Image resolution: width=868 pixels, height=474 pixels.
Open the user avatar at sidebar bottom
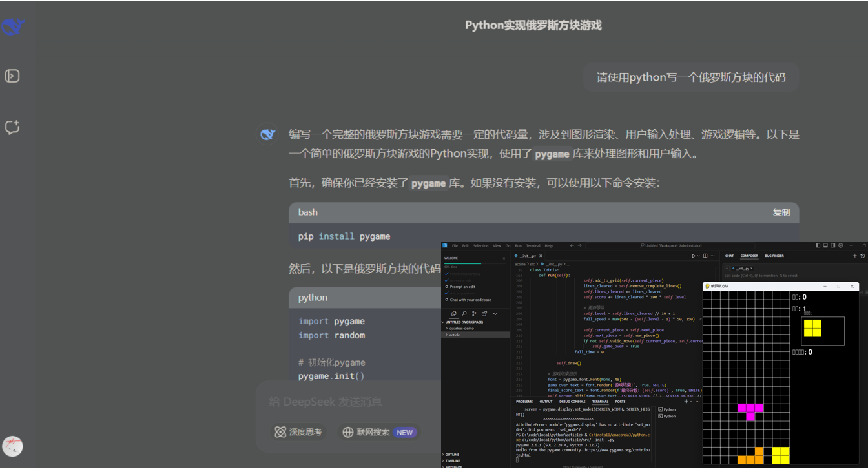point(12,446)
